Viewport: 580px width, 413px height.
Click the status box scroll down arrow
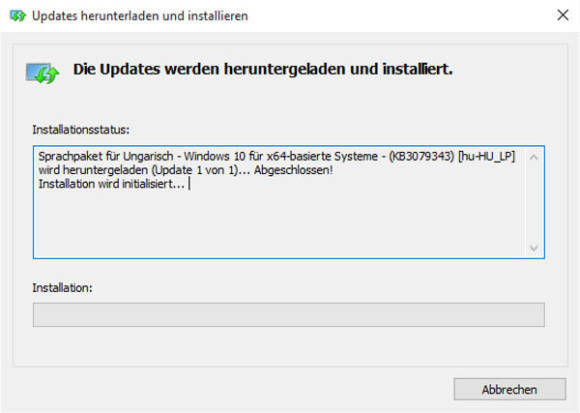533,248
